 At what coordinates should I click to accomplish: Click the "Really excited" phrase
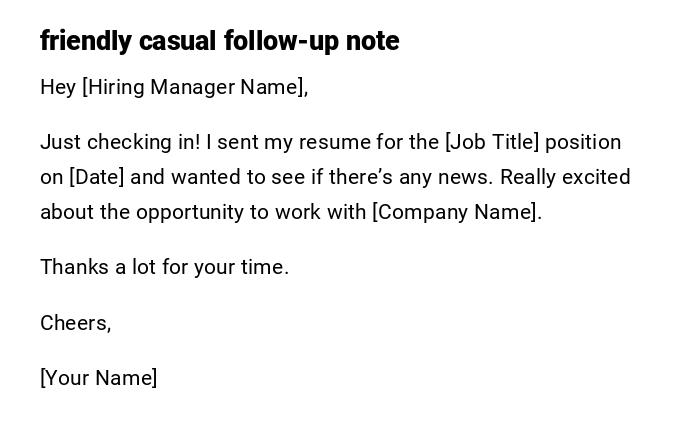tap(565, 178)
